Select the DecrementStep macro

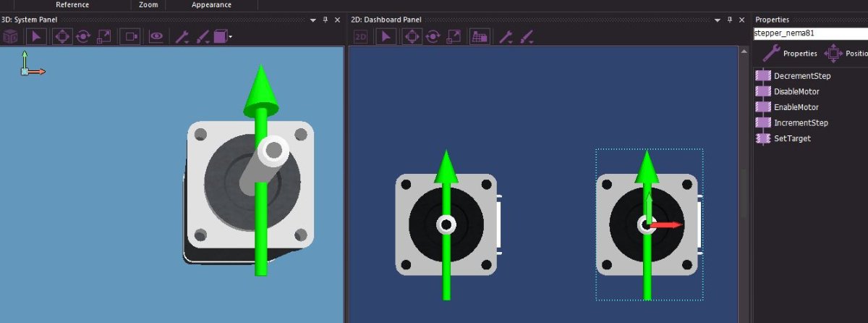coord(793,75)
